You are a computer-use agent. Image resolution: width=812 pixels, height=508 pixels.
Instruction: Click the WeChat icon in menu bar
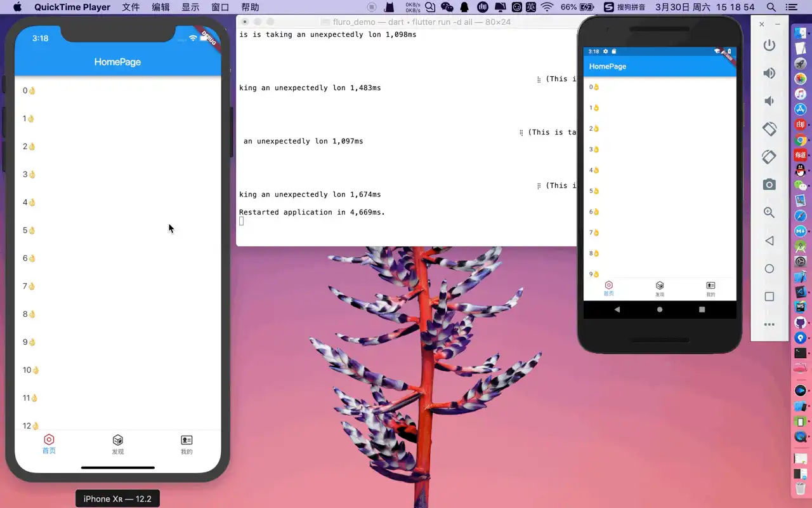pos(447,7)
